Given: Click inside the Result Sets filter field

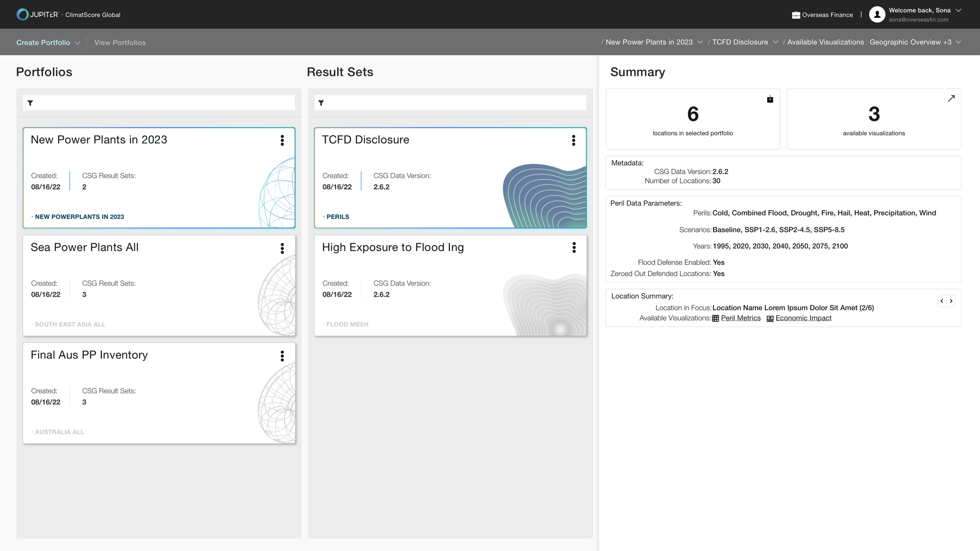Looking at the screenshot, I should 450,103.
